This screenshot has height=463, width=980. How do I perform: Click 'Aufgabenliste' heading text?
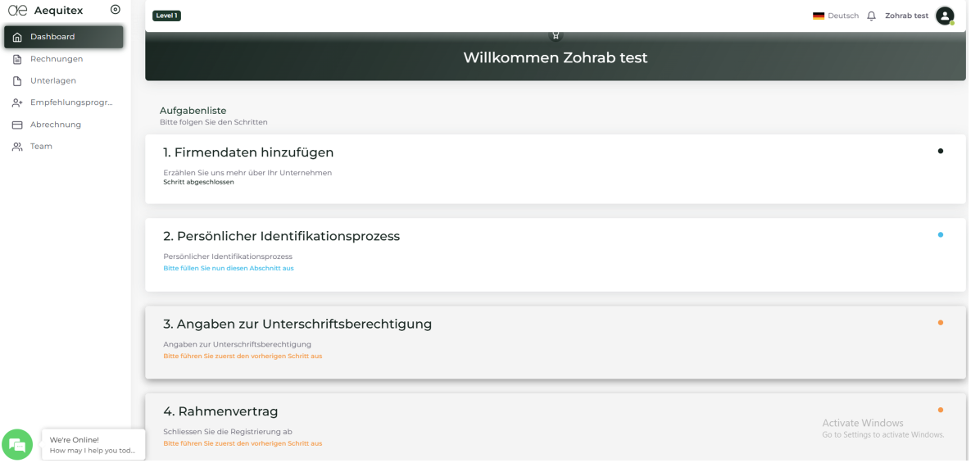tap(193, 111)
